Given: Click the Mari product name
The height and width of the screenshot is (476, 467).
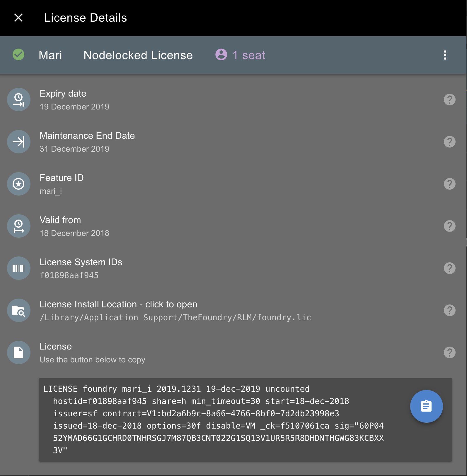Looking at the screenshot, I should tap(50, 55).
